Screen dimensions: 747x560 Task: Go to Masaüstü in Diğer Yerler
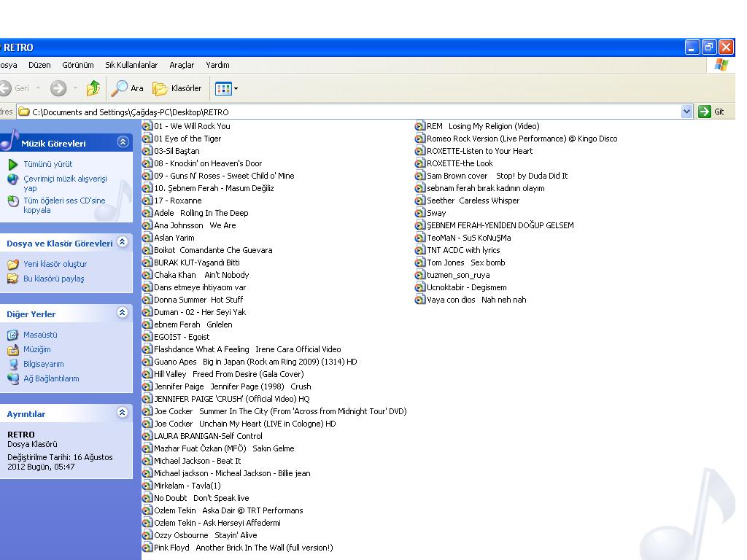40,335
